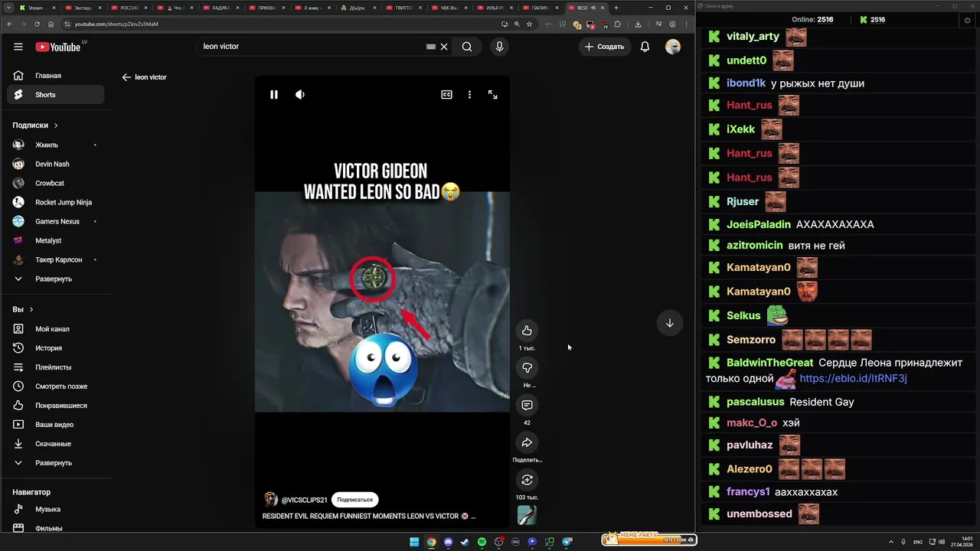Start voice search with microphone

click(x=499, y=47)
